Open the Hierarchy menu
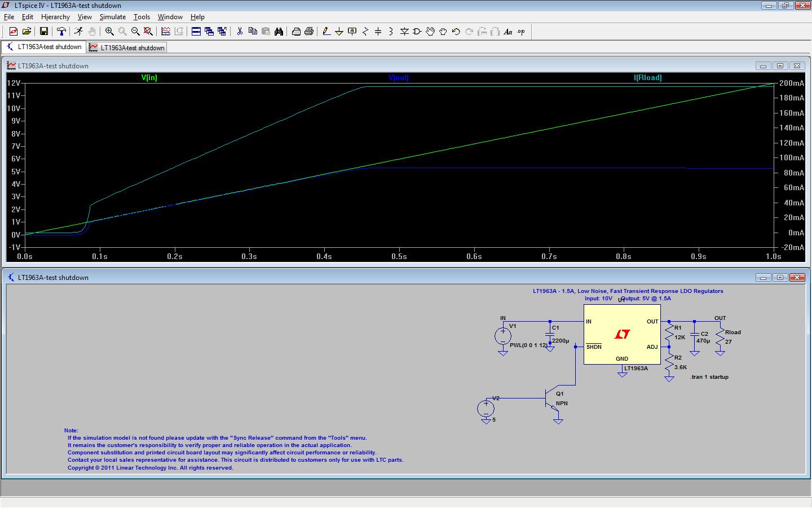812x508 pixels. (55, 17)
